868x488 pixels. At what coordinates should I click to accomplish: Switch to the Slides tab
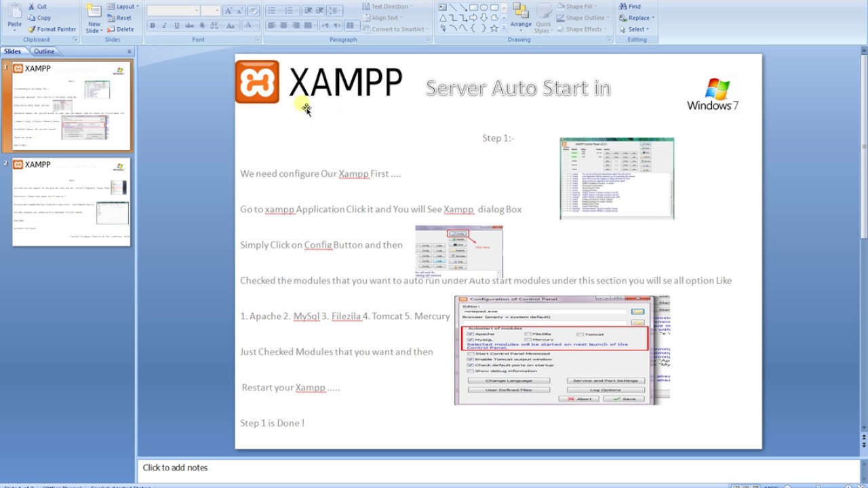(12, 52)
